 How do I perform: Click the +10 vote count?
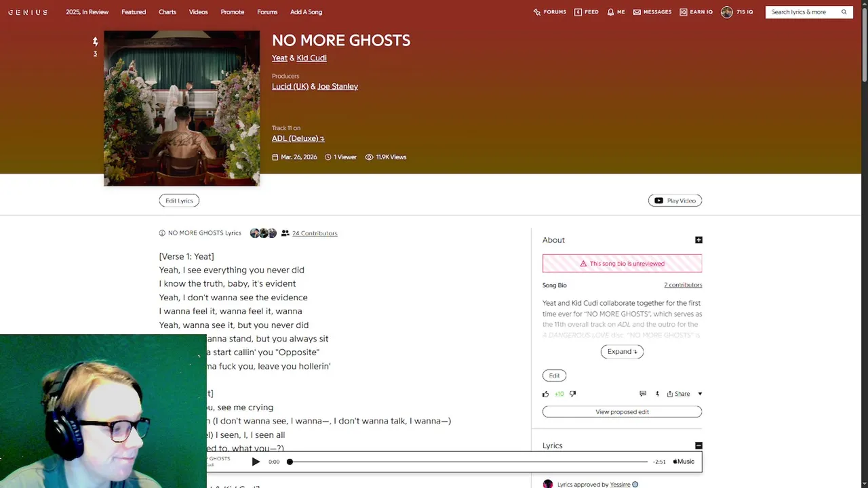(559, 394)
